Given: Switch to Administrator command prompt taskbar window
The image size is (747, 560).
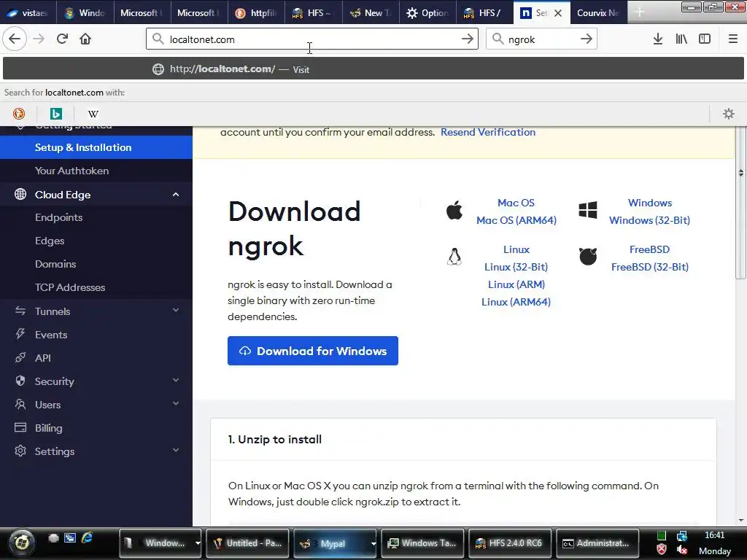Looking at the screenshot, I should (x=597, y=543).
